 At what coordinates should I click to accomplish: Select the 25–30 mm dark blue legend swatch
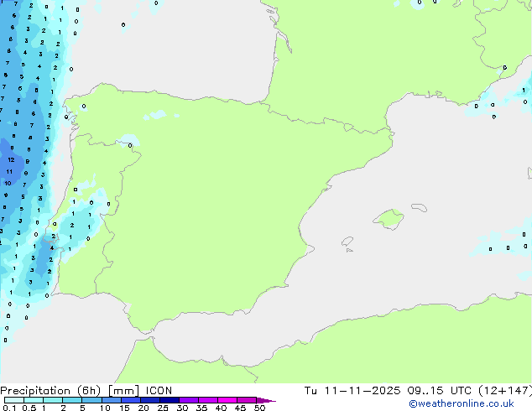(x=169, y=400)
